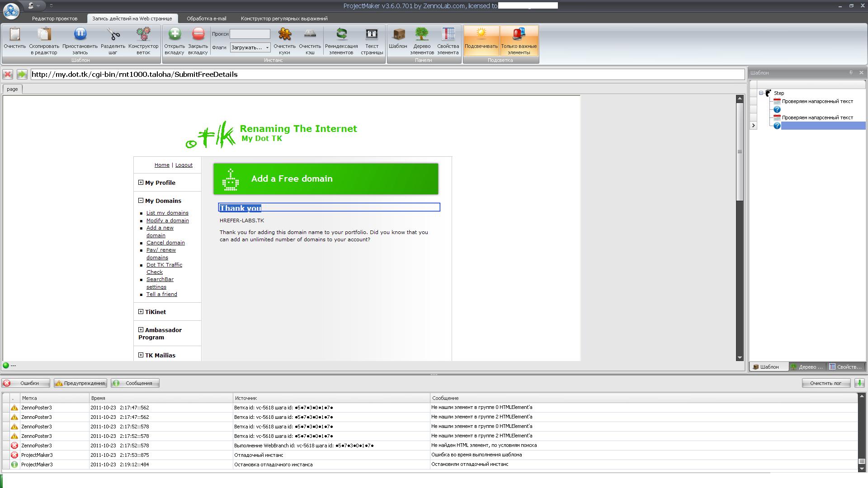868x488 pixels.
Task: Click the Разделить шаг scissors icon
Action: 113,35
